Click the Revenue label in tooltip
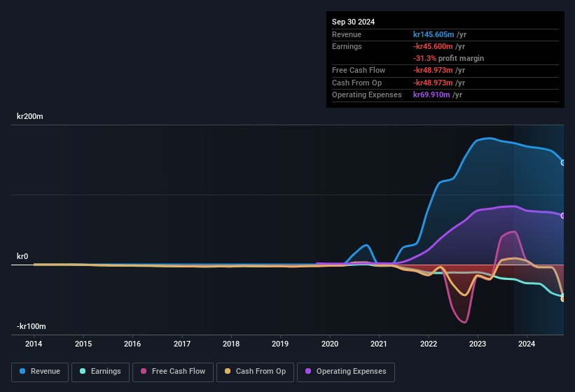The height and width of the screenshot is (392, 575). pyautogui.click(x=347, y=34)
